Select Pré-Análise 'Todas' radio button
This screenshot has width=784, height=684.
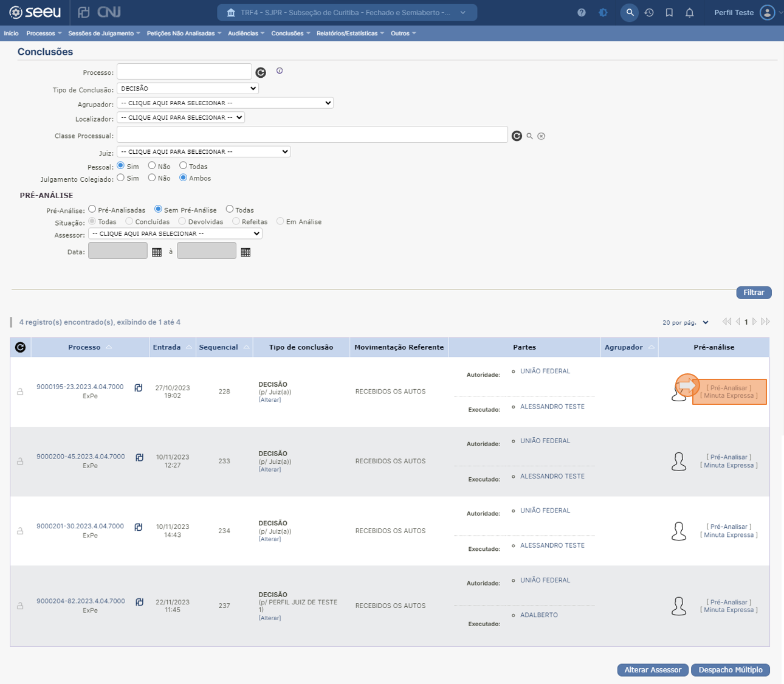[x=230, y=209]
